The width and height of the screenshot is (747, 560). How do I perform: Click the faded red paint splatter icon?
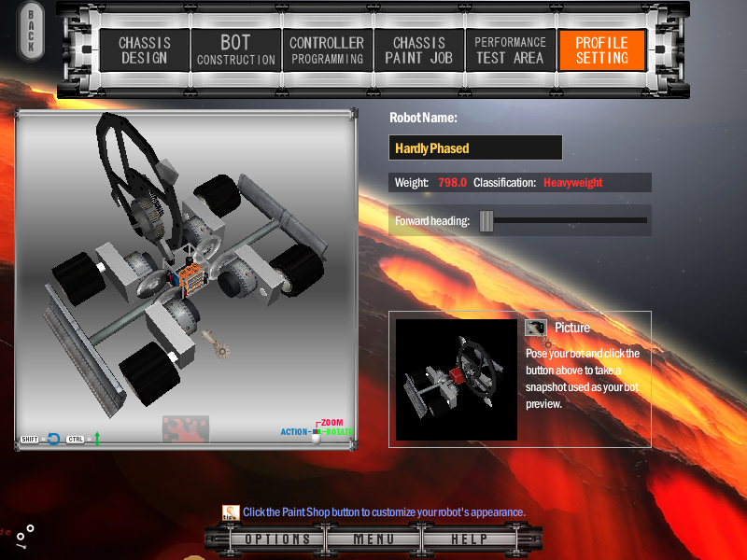click(x=185, y=428)
